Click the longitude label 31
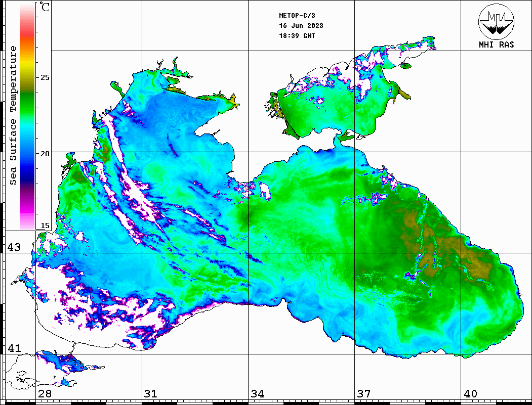This screenshot has width=532, height=405. point(151,394)
